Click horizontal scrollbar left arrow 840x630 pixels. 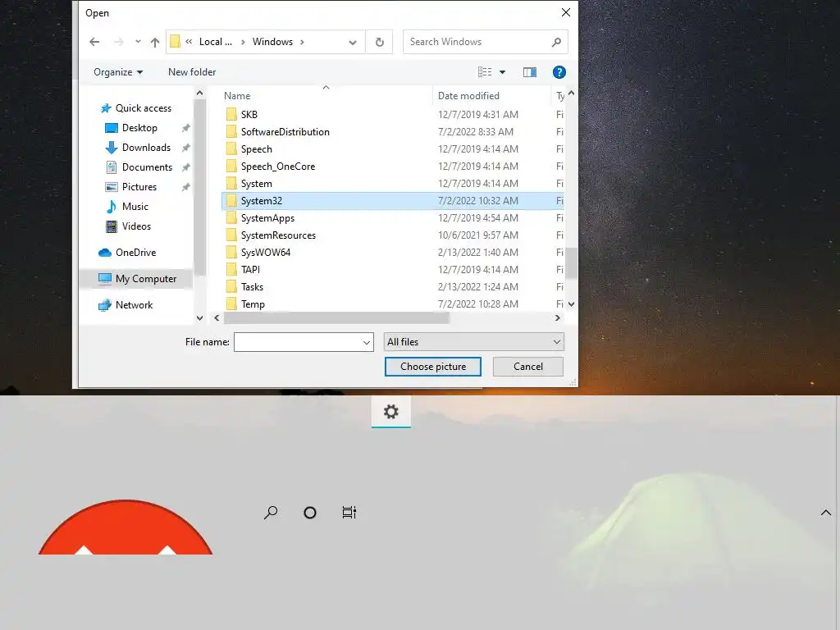(x=217, y=318)
